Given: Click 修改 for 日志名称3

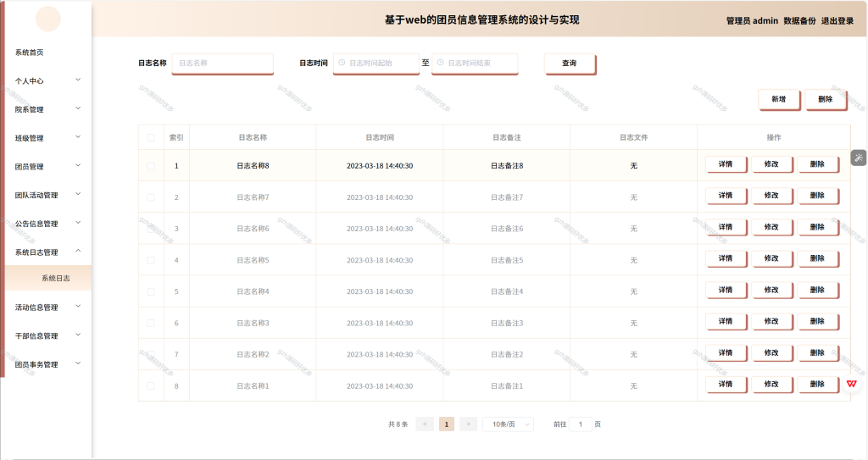Looking at the screenshot, I should [x=771, y=321].
